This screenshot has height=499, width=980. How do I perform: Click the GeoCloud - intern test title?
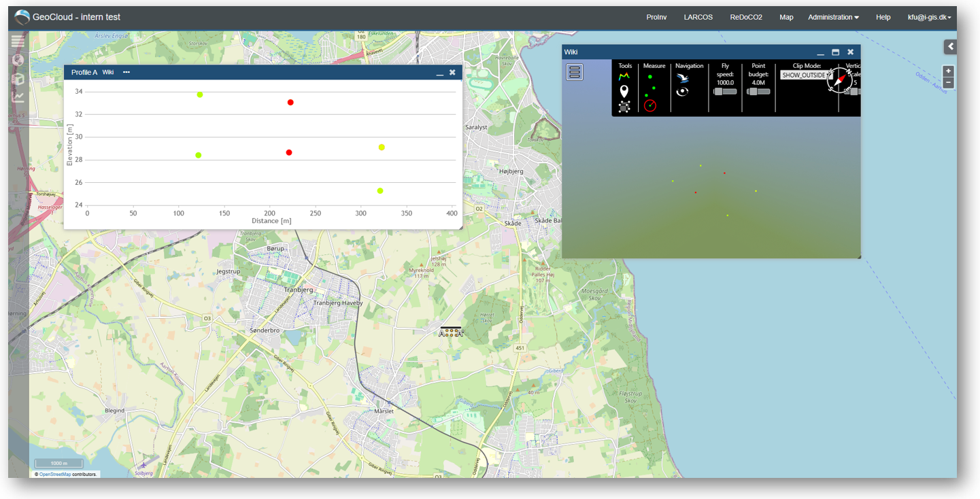tap(76, 17)
